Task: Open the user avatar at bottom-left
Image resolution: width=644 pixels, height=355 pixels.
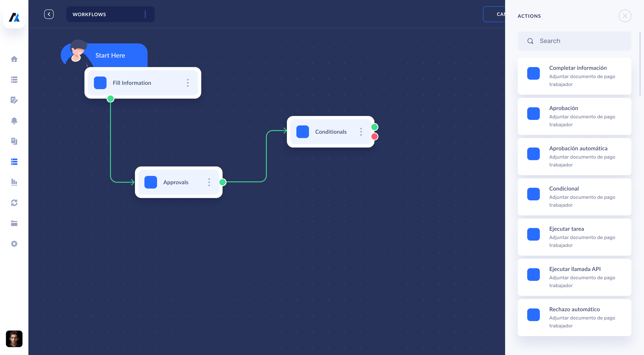Action: click(14, 339)
